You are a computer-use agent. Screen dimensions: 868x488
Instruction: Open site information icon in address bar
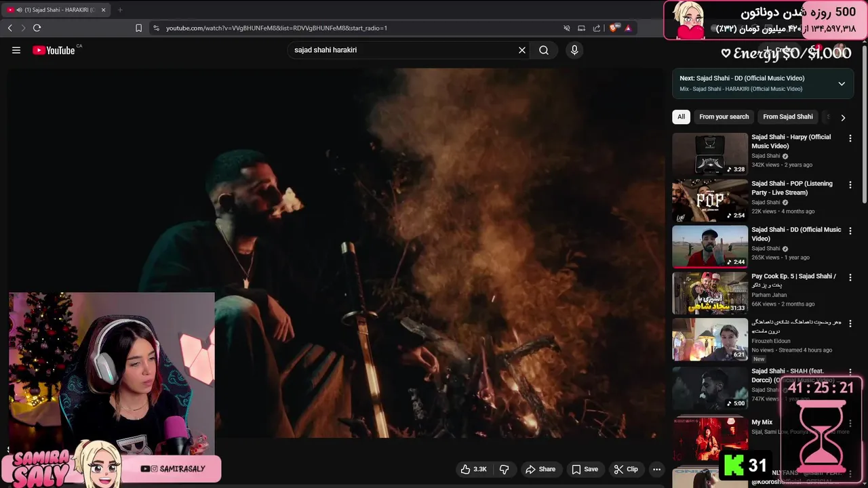tap(156, 28)
